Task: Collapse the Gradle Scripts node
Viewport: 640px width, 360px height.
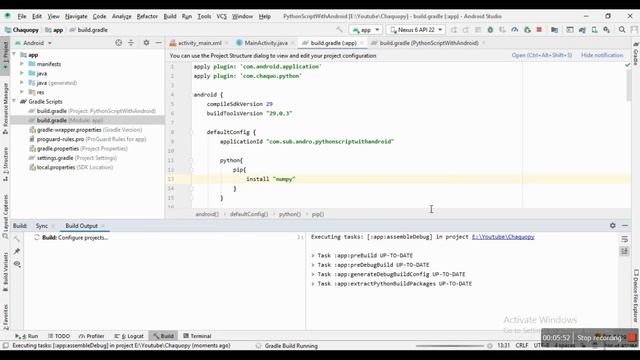Action: pos(15,101)
